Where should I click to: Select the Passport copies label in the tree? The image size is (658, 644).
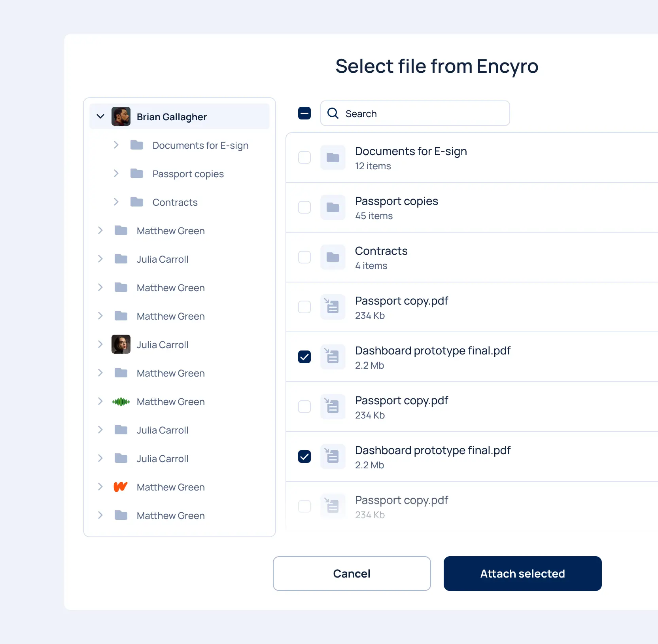pyautogui.click(x=188, y=174)
